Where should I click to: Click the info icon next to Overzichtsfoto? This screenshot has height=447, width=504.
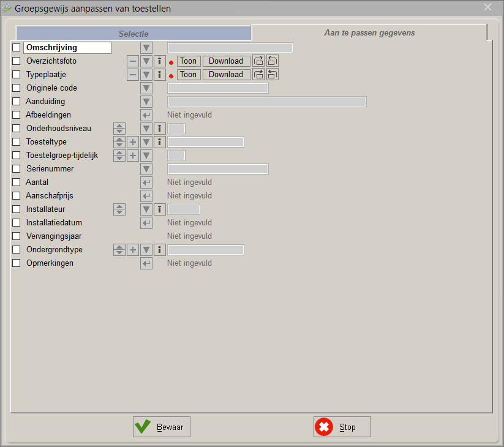tap(159, 61)
